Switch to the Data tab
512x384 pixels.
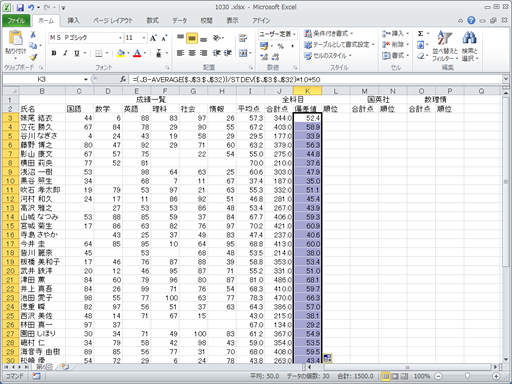point(179,21)
